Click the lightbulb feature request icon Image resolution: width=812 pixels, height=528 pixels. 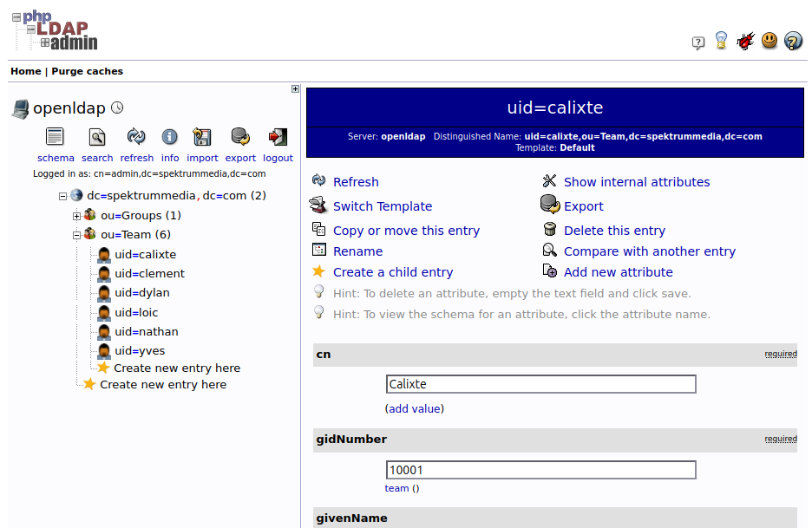click(721, 41)
